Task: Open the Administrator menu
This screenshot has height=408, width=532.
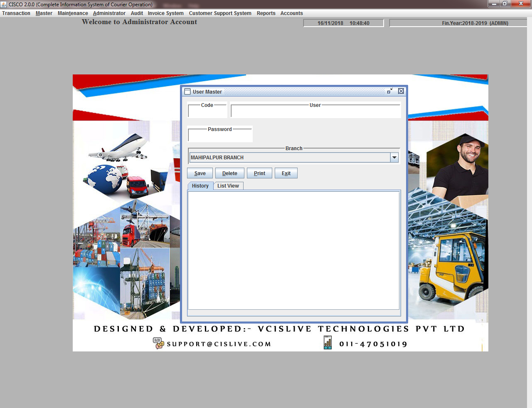Action: tap(109, 13)
